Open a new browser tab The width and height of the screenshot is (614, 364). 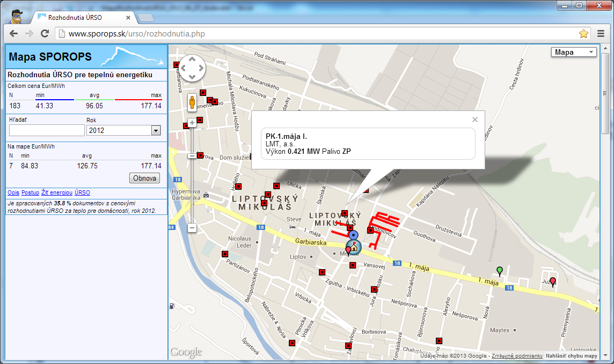click(146, 18)
